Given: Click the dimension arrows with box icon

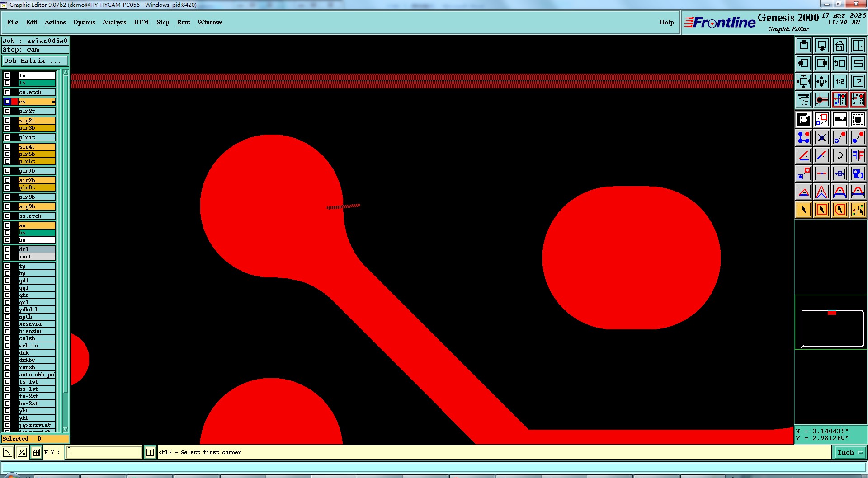Looking at the screenshot, I should (840, 173).
